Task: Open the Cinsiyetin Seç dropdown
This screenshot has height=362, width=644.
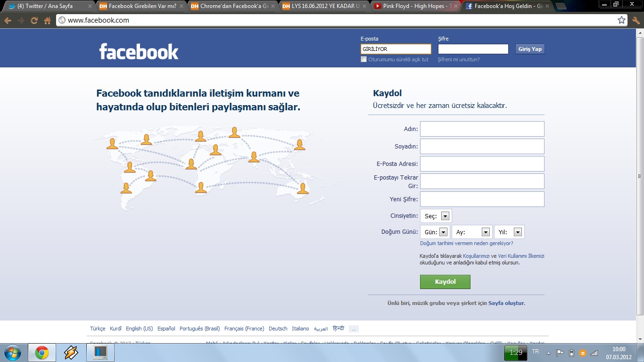Action: pos(436,216)
